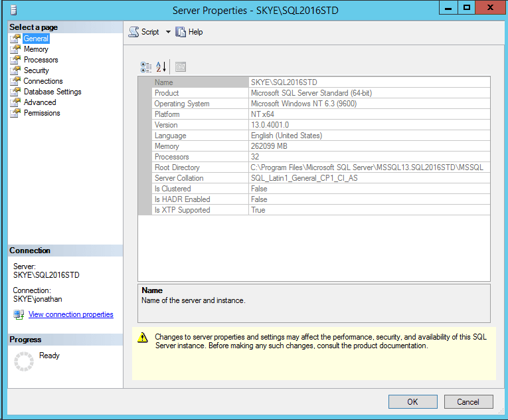Open the Memory page
Image resolution: width=508 pixels, height=420 pixels.
pos(36,49)
